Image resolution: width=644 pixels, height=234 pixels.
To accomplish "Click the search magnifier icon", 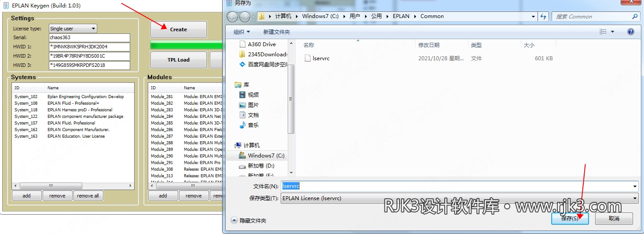I will pos(635,16).
